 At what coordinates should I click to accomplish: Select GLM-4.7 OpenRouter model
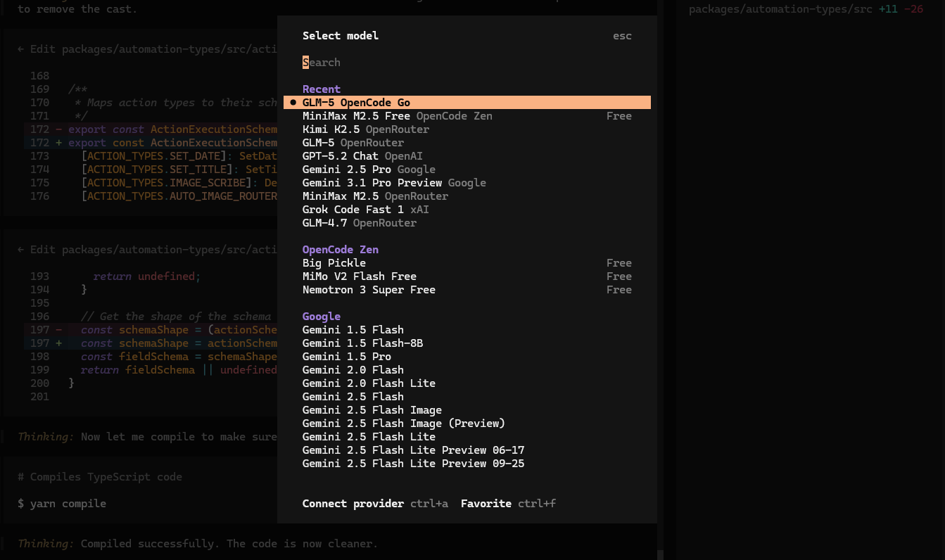coord(467,223)
